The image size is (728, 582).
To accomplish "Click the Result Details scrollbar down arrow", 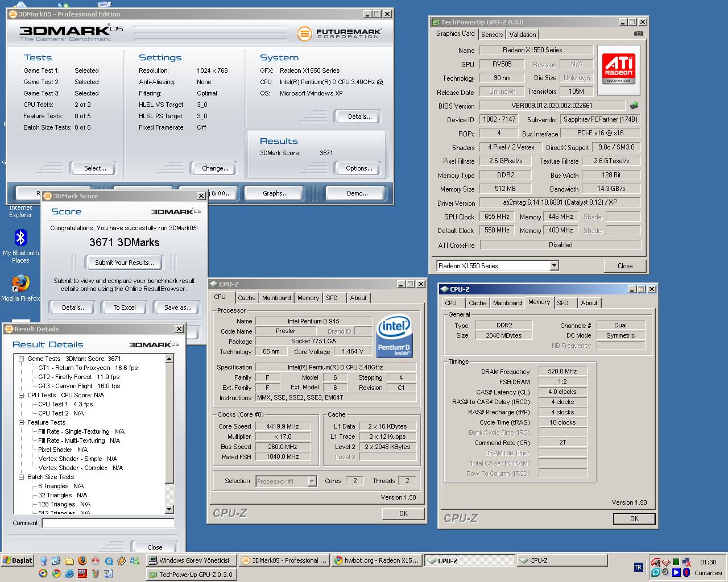I will 169,509.
